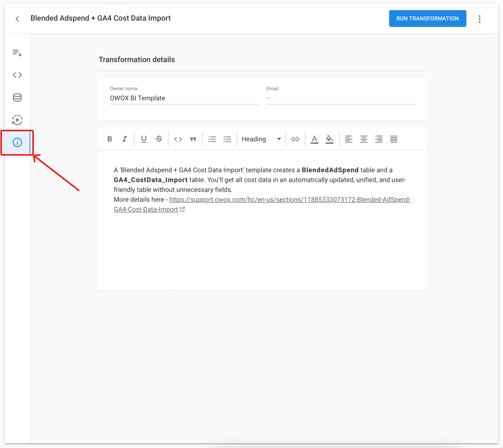
Task: Open the background fill color picker
Action: tap(330, 139)
